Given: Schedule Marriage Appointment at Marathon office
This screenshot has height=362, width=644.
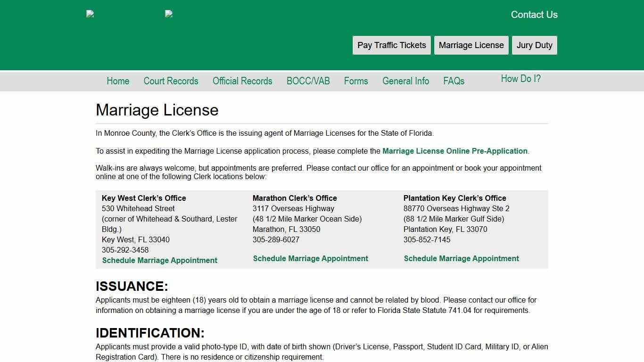Looking at the screenshot, I should coord(310,258).
